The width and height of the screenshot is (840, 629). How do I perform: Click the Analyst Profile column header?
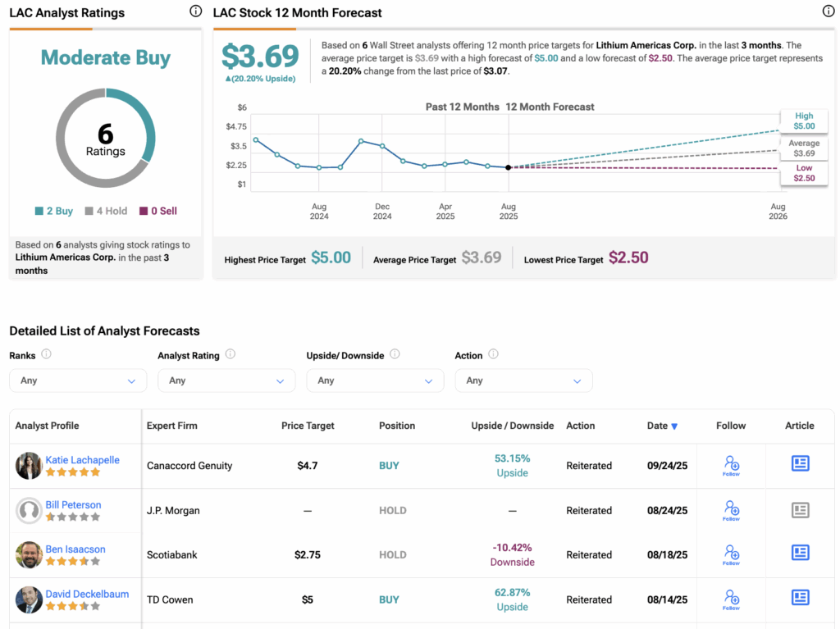point(47,426)
